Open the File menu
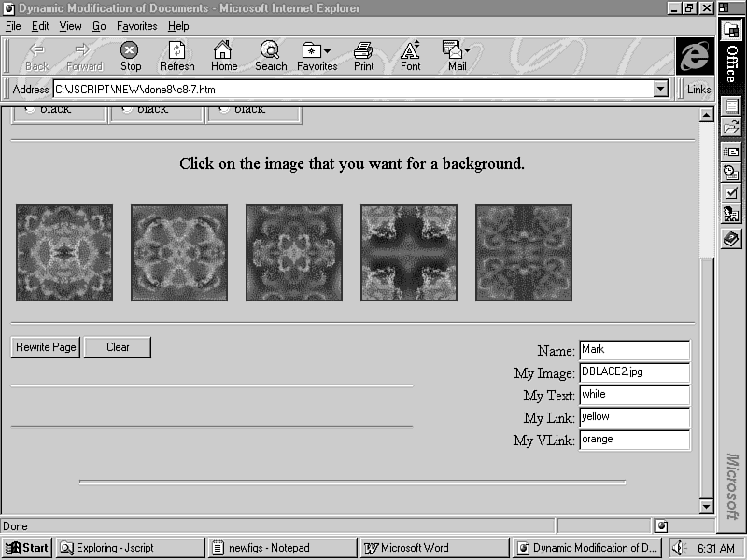Image resolution: width=747 pixels, height=560 pixels. click(13, 26)
